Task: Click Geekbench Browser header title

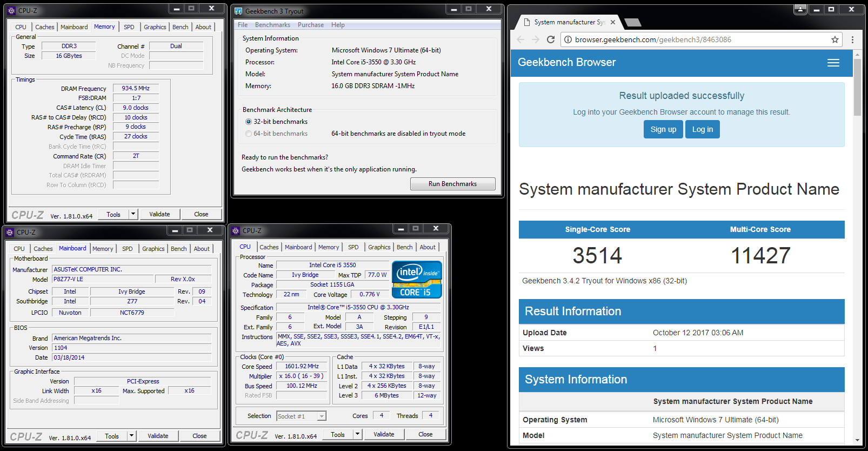Action: pyautogui.click(x=566, y=62)
